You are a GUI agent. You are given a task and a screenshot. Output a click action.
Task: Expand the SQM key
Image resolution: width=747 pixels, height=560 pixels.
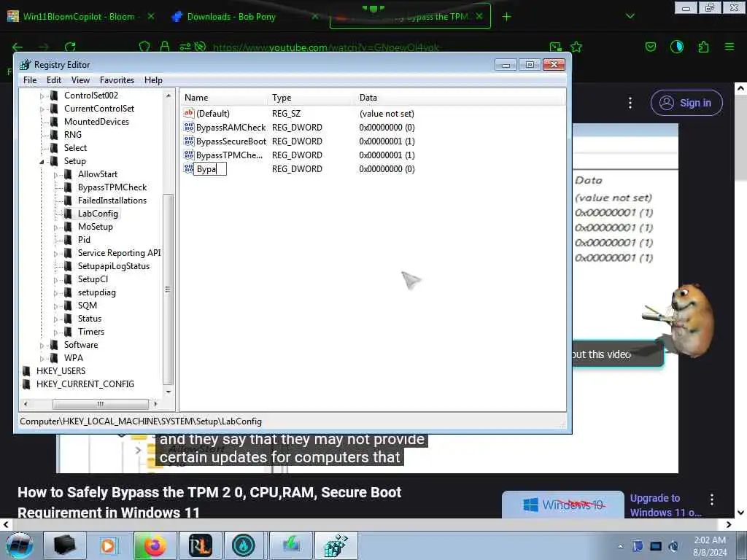tap(55, 306)
